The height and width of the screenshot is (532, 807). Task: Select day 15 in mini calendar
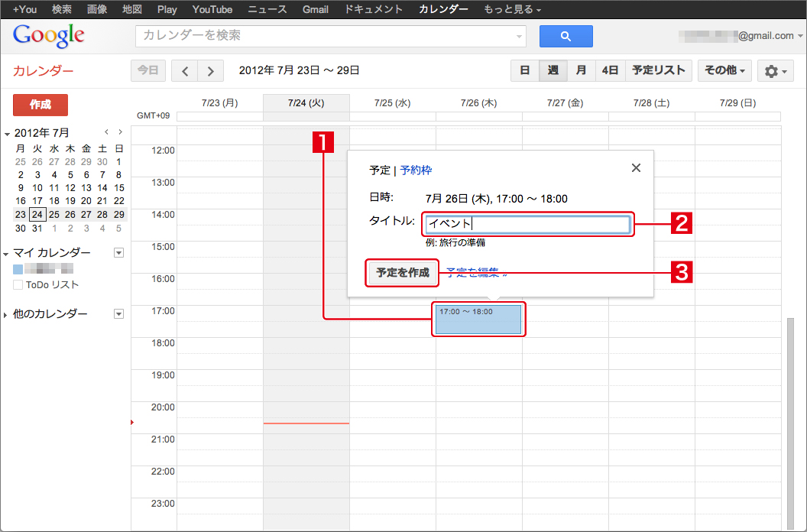[119, 188]
